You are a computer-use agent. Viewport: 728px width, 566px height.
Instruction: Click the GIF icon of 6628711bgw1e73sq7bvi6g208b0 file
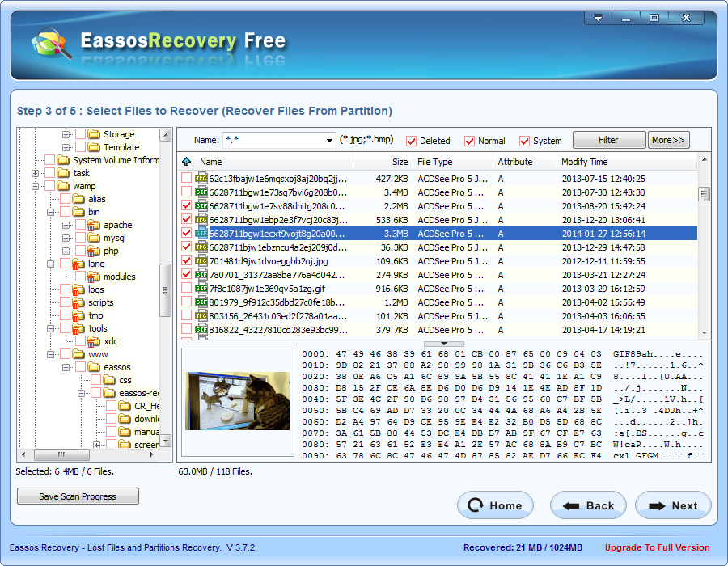[201, 192]
